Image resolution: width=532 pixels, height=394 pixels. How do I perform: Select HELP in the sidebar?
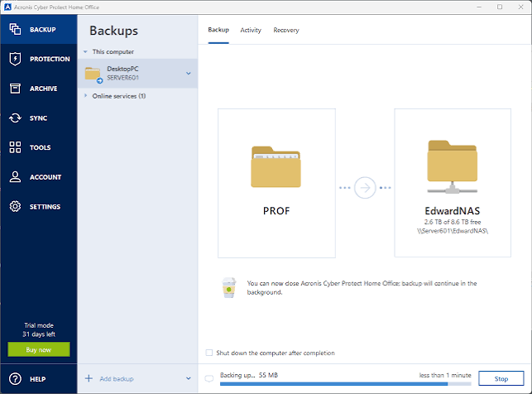coord(39,379)
